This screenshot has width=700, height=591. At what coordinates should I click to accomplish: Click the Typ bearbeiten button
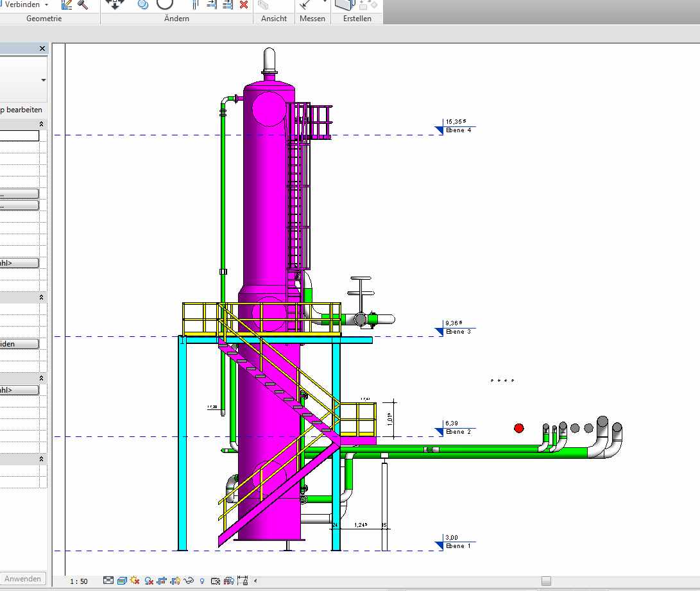click(21, 110)
